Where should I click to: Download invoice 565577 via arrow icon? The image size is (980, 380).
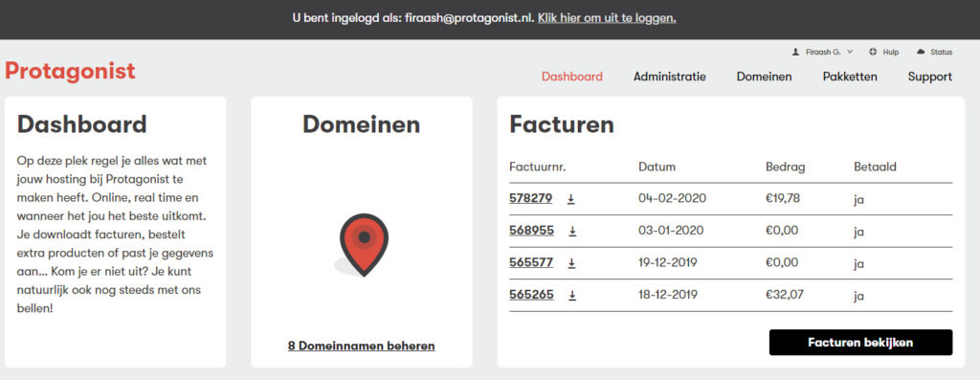tap(571, 263)
